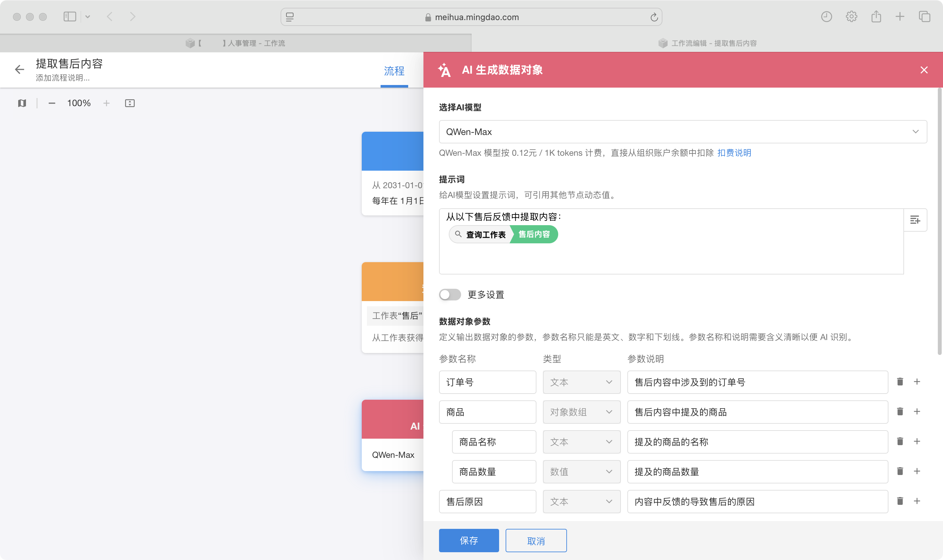Click the Safari share icon
The height and width of the screenshot is (560, 943).
876,17
